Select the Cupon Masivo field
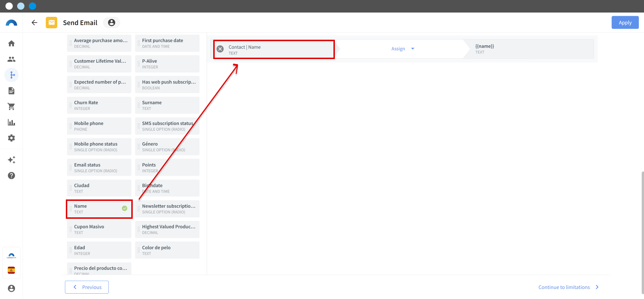Screen dimensions: 644x299 click(99, 230)
